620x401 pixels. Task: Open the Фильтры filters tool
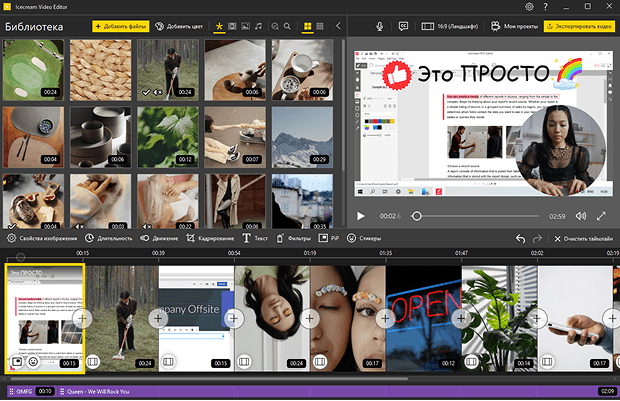click(293, 238)
